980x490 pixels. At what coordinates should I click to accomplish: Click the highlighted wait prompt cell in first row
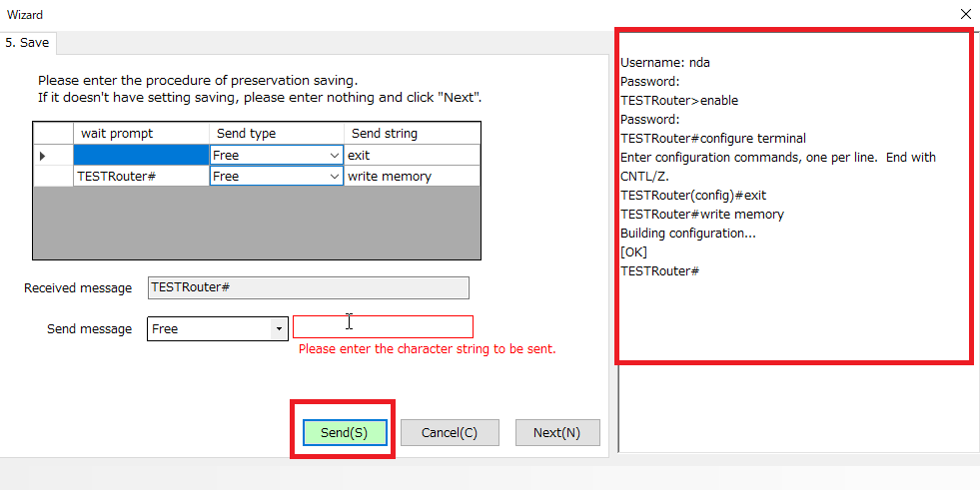click(x=140, y=156)
